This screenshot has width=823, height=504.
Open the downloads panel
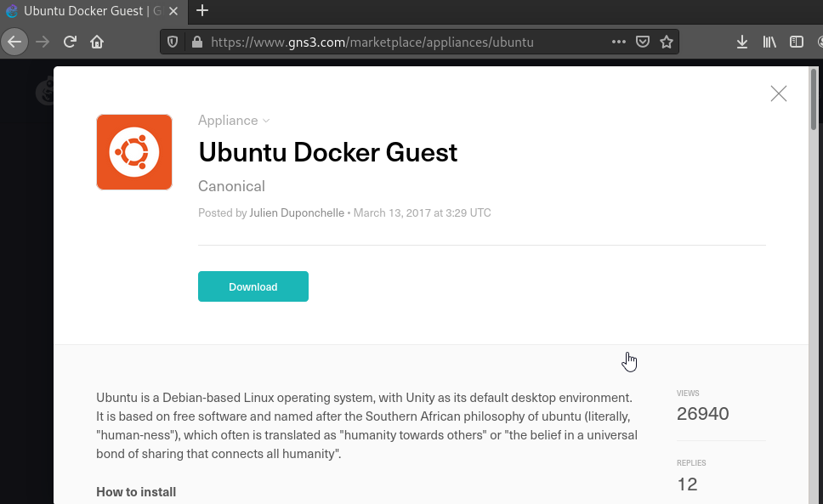point(742,42)
